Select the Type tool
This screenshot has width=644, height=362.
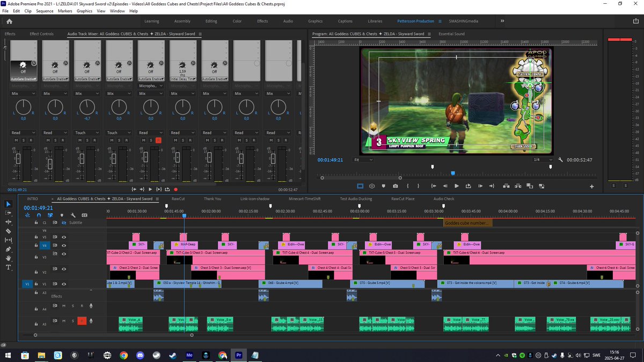pyautogui.click(x=9, y=268)
